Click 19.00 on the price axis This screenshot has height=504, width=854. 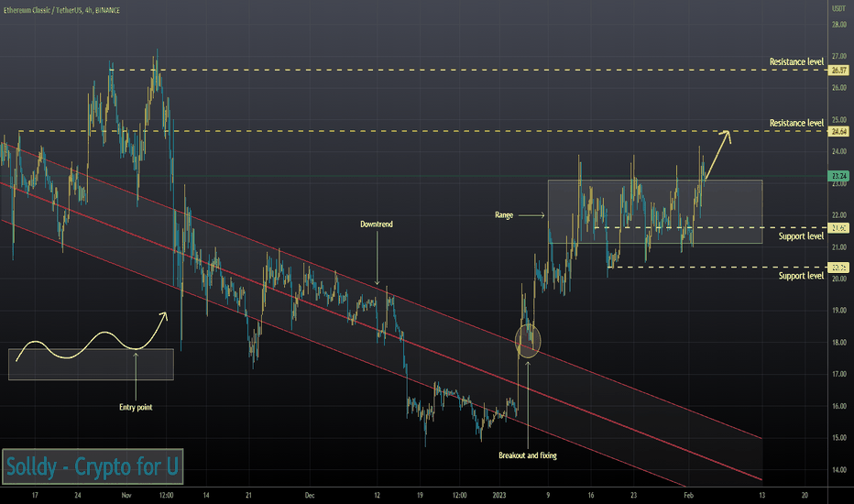[838, 311]
